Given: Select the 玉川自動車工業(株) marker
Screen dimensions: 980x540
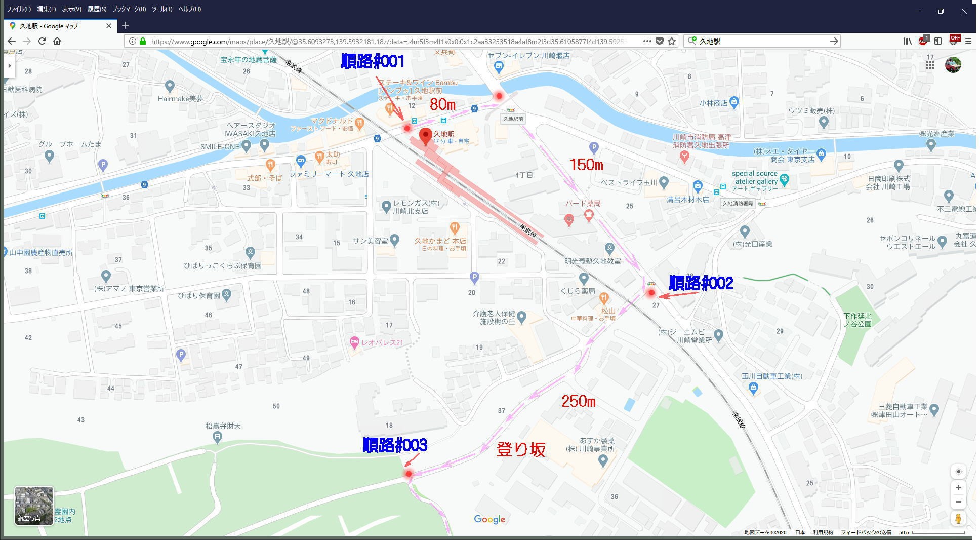Looking at the screenshot, I should 753,389.
